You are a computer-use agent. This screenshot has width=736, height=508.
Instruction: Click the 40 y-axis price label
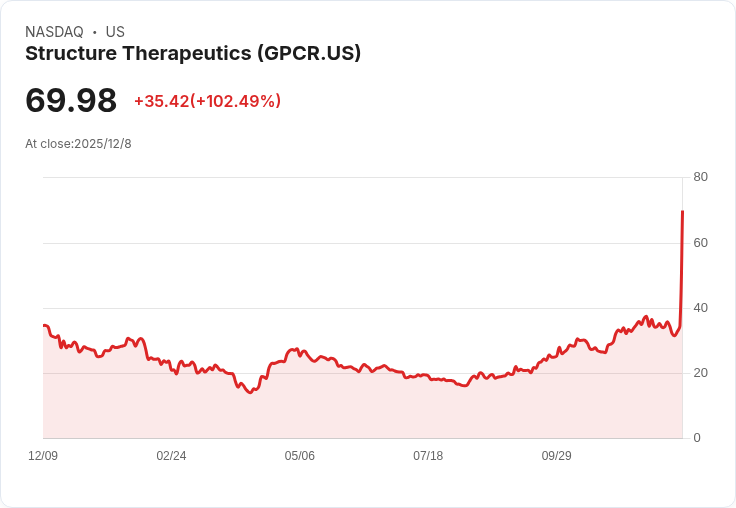(x=700, y=308)
